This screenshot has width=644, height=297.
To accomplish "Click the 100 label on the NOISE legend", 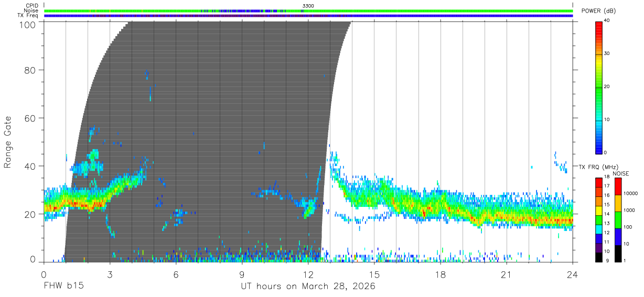I will tap(627, 227).
